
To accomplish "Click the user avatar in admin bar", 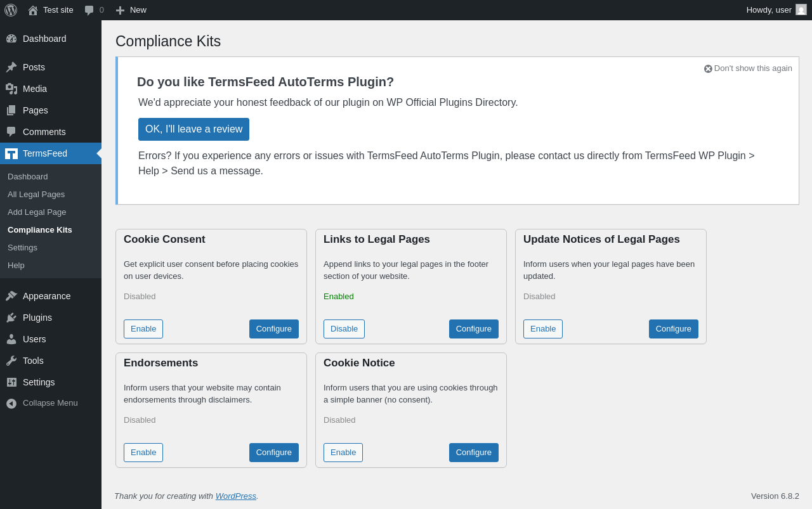I will coord(801,10).
